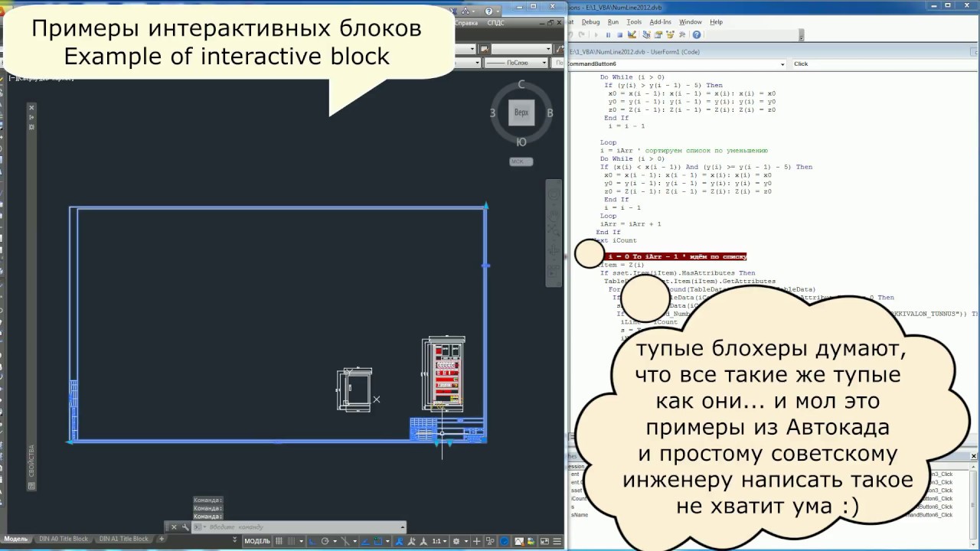
Task: Toggle polar tracking in AutoCAD status bar
Action: (x=325, y=541)
